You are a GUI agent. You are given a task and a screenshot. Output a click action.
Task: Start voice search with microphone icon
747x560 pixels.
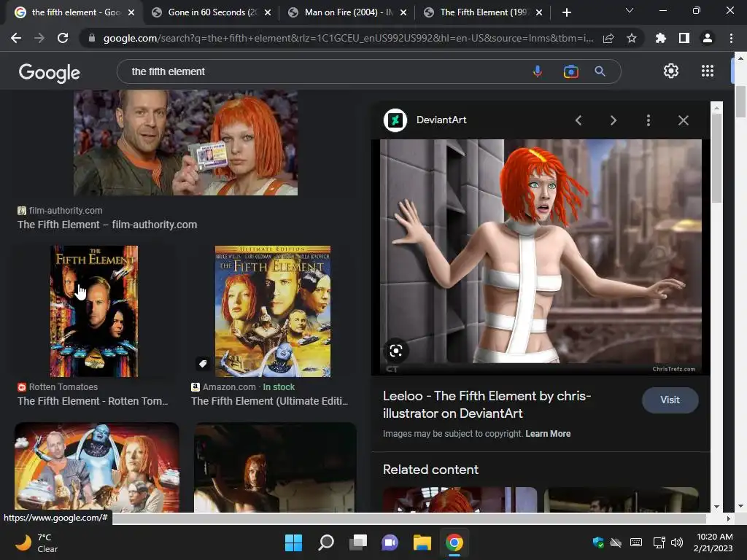538,71
